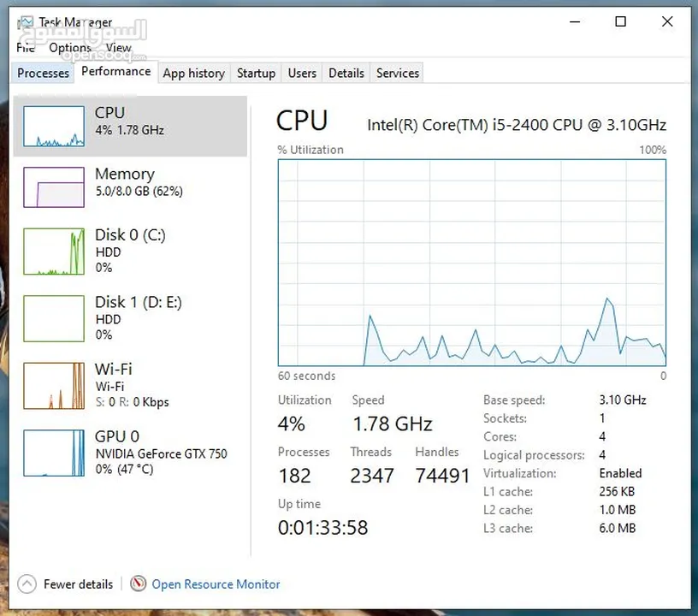Viewport: 698px width, 616px height.
Task: Click the L3 cache 6.0 MB value
Action: tap(617, 528)
